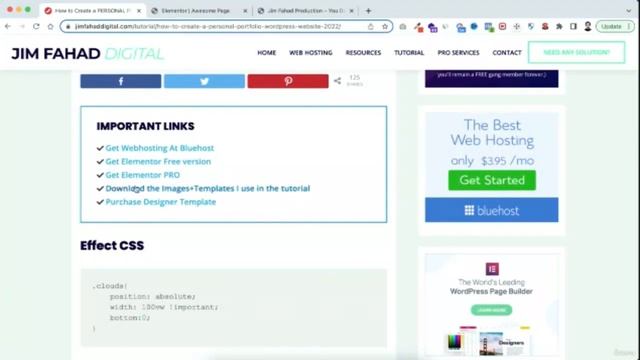This screenshot has width=640, height=360.
Task: Open the HOME menu item
Action: (267, 53)
